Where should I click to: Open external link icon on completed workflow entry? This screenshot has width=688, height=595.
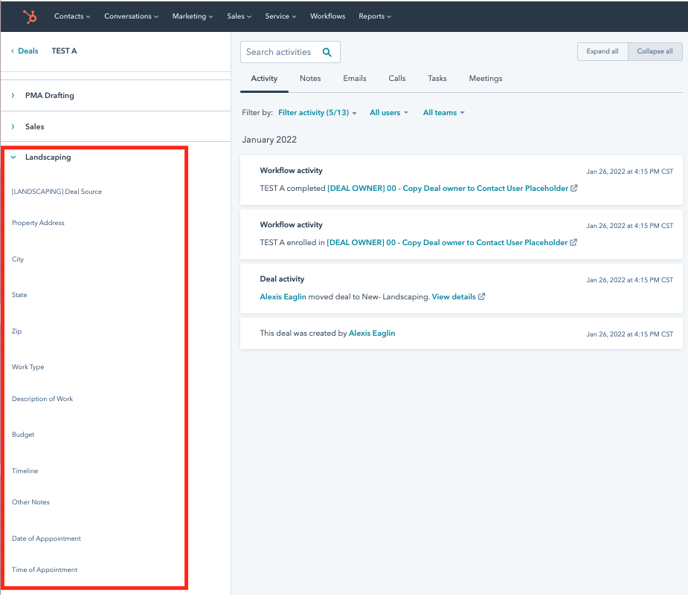[x=574, y=188]
